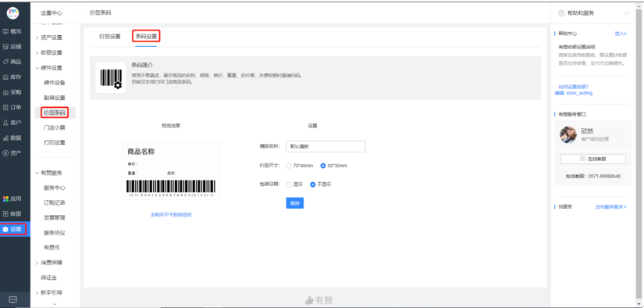Open 应用 apps section
Image resolution: width=644 pixels, height=308 pixels.
12,199
